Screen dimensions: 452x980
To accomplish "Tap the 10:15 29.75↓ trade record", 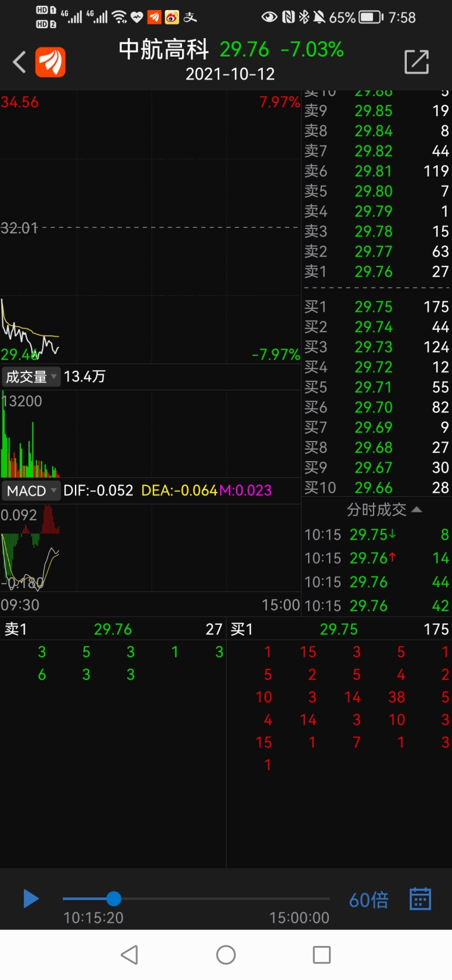I will [x=376, y=534].
